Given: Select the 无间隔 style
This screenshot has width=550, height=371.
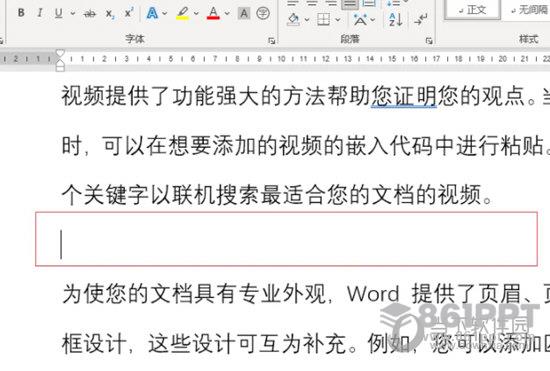Looking at the screenshot, I should 529,9.
